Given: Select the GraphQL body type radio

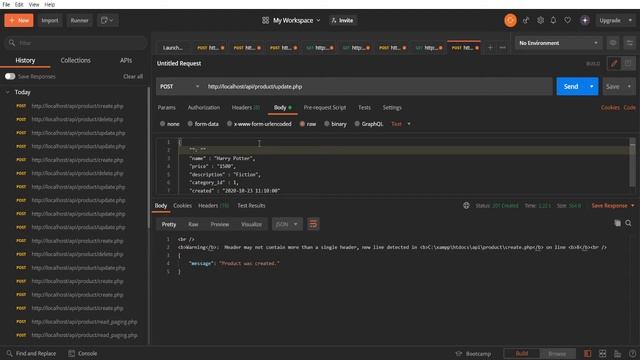Looking at the screenshot, I should [x=357, y=124].
